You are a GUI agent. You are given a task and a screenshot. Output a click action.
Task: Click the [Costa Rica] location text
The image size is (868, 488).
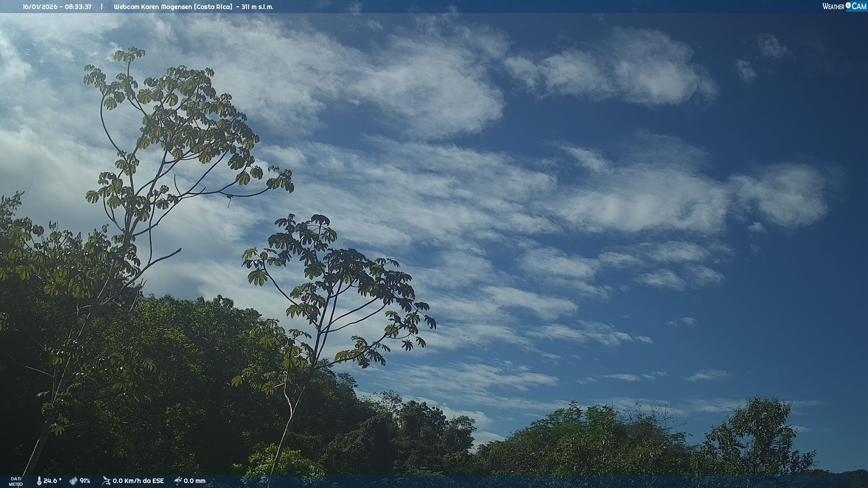click(213, 7)
